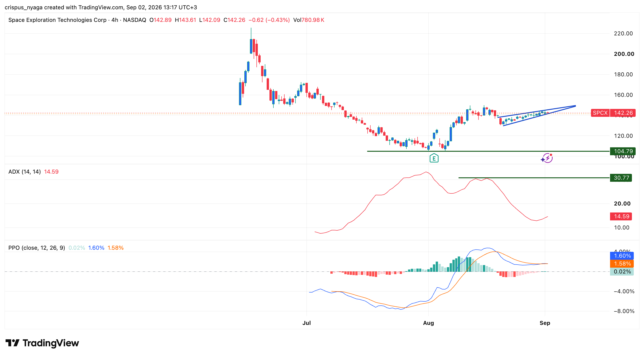Click the 120.00 price axis label
The height and width of the screenshot is (357, 644).
point(623,136)
